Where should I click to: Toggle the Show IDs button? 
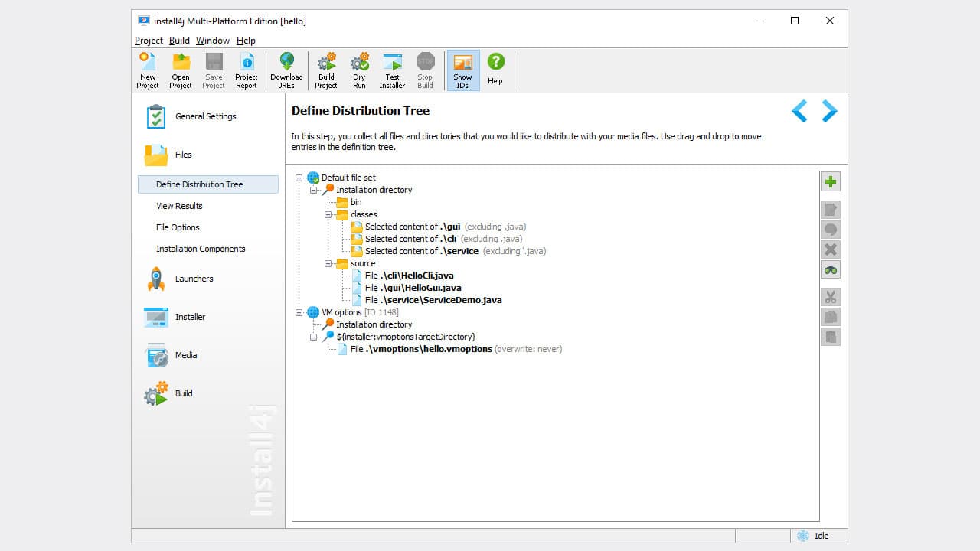(x=462, y=70)
